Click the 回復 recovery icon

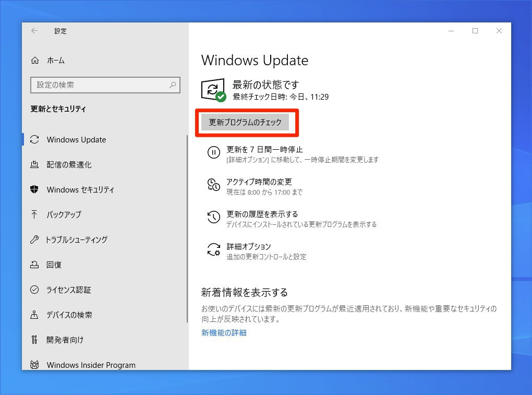click(x=34, y=265)
